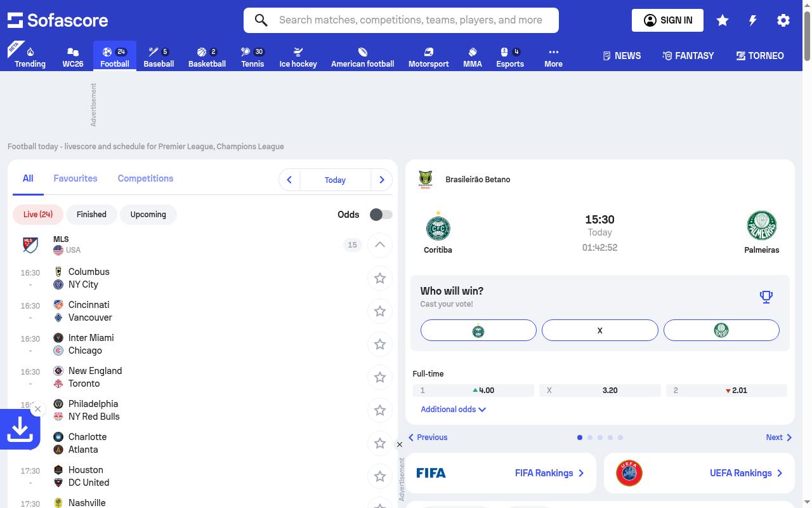Image resolution: width=812 pixels, height=508 pixels.
Task: Jump to second featured match dot
Action: pyautogui.click(x=590, y=438)
